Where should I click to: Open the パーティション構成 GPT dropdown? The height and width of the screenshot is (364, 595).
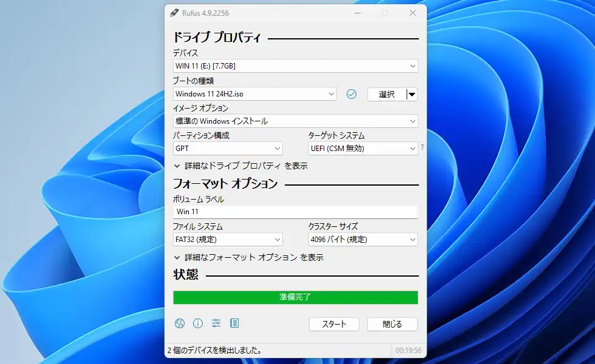(228, 149)
